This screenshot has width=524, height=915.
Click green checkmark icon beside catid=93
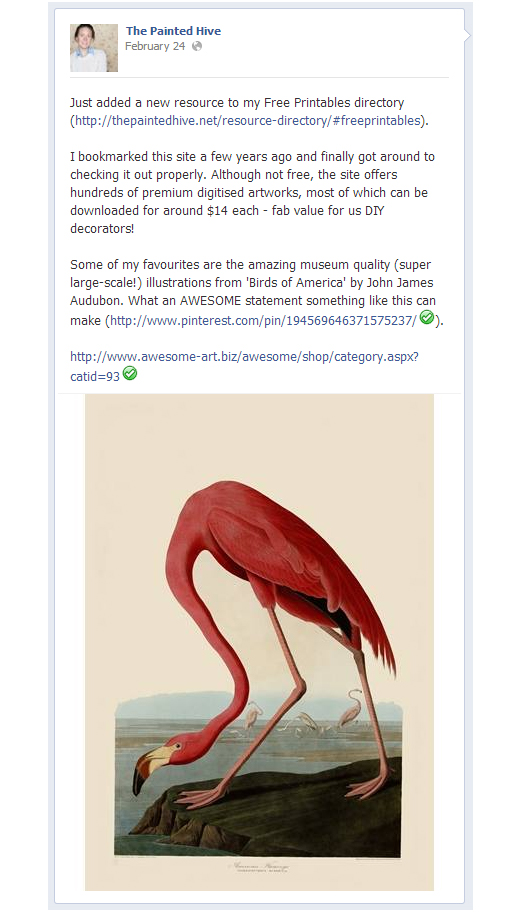tap(130, 373)
